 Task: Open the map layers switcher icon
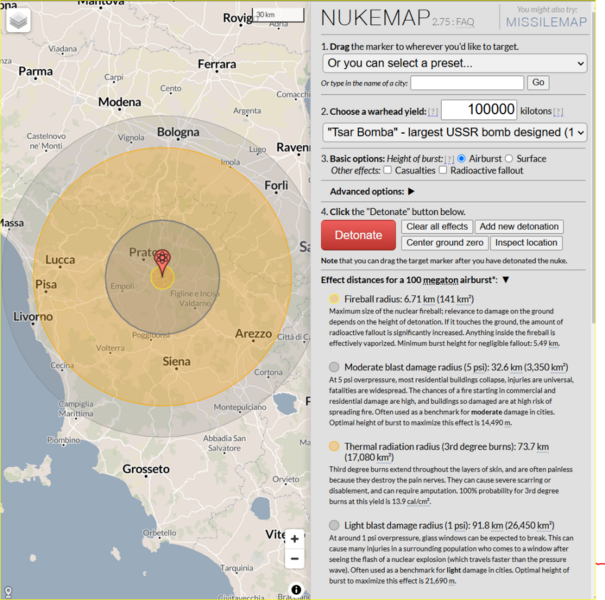point(19,21)
